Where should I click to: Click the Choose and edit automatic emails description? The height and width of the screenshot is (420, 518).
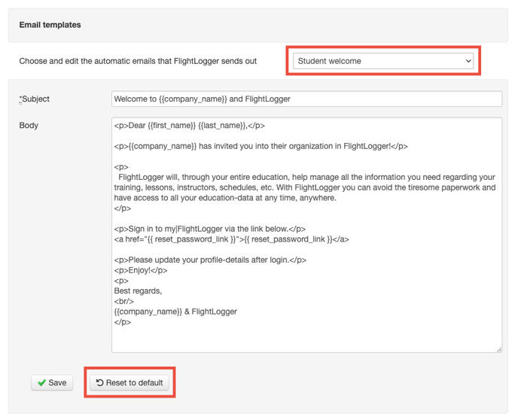(x=138, y=61)
